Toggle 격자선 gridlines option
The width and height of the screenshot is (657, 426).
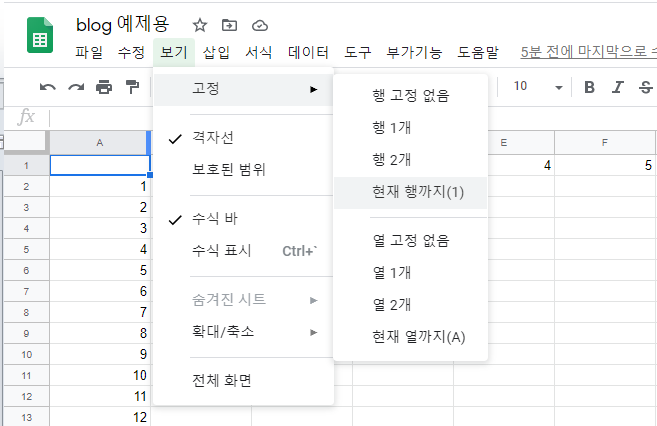click(x=243, y=138)
